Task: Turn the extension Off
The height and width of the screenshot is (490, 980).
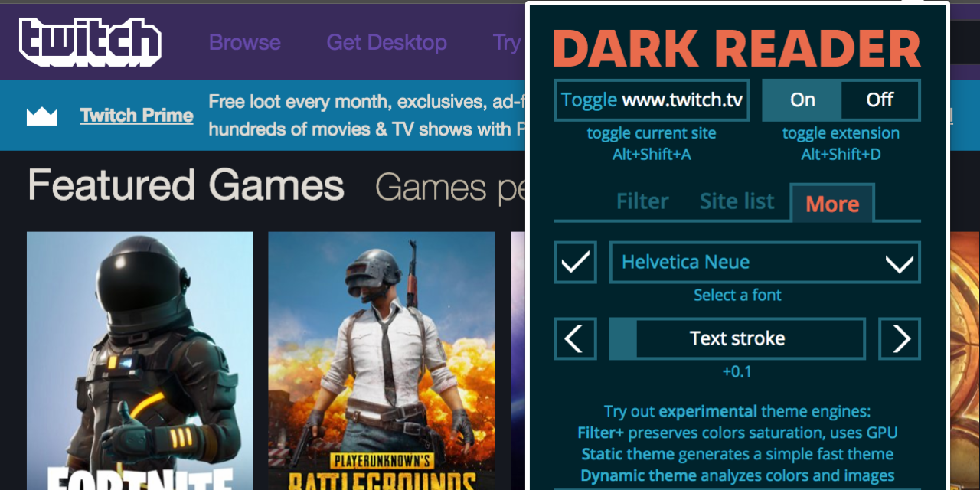Action: point(879,100)
